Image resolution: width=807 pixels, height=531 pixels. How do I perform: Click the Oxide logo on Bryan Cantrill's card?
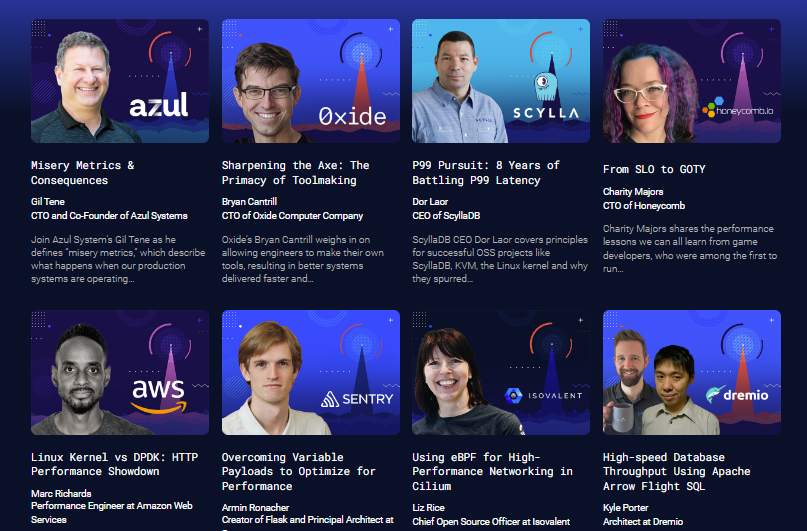click(x=353, y=117)
